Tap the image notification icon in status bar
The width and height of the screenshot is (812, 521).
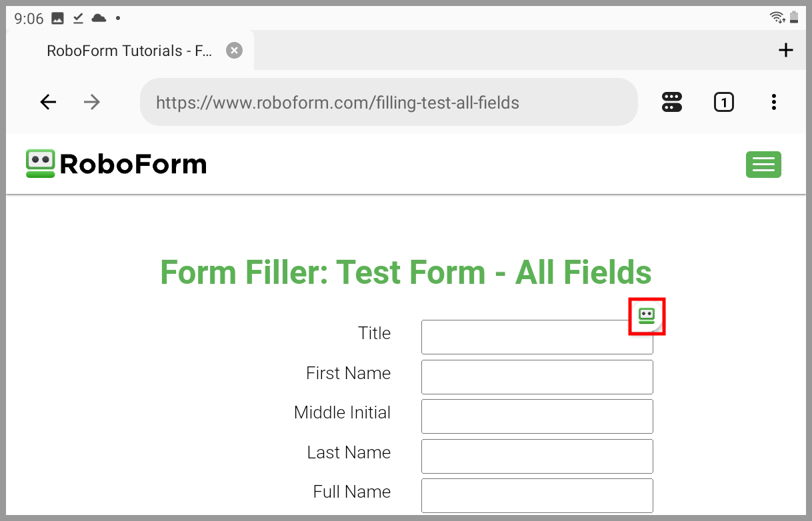click(x=58, y=19)
